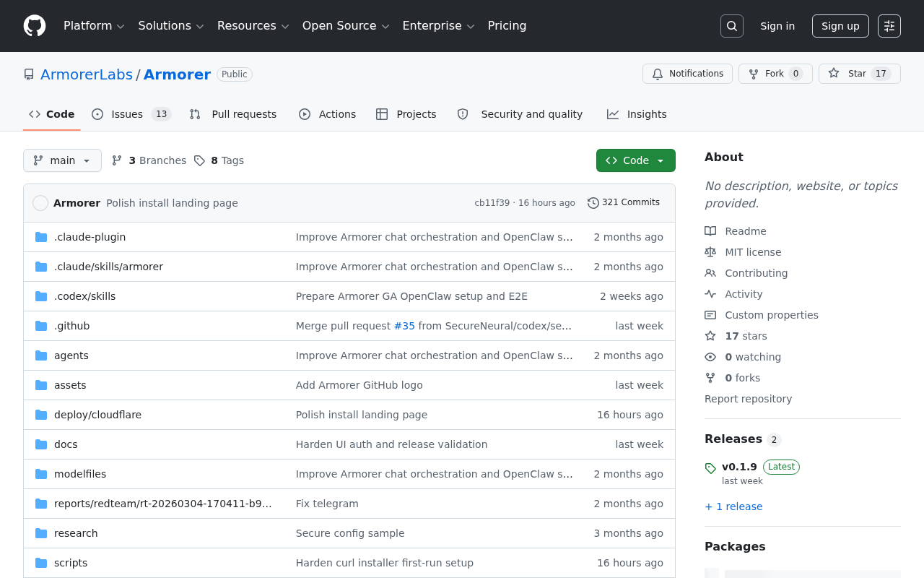924x578 pixels.
Task: View the 321 Commits history
Action: point(624,203)
